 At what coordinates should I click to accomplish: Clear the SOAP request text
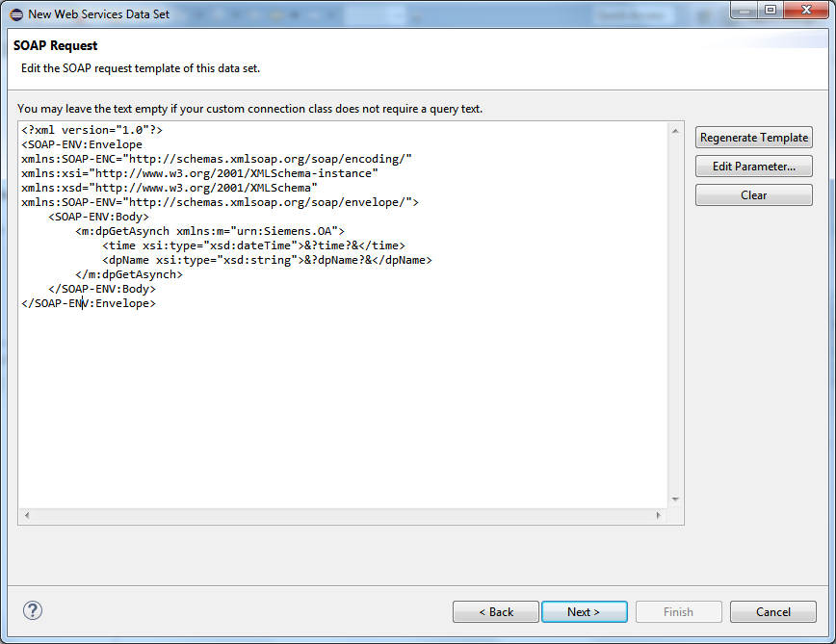click(753, 195)
